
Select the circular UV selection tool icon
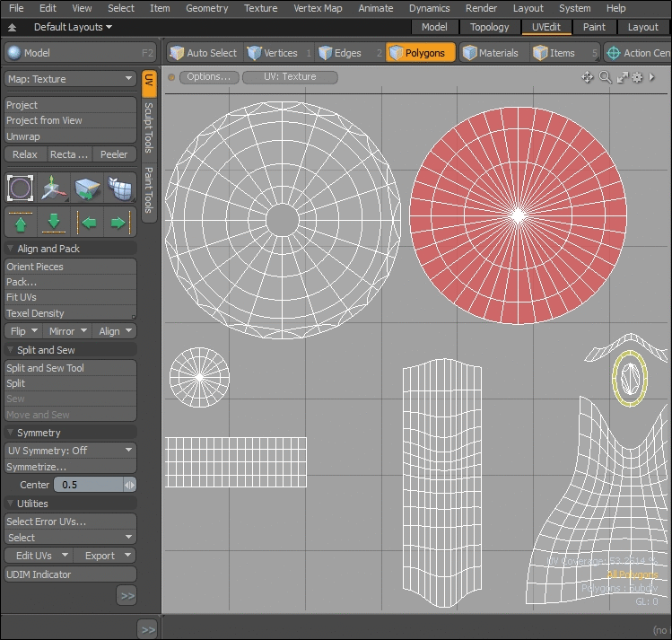click(21, 188)
